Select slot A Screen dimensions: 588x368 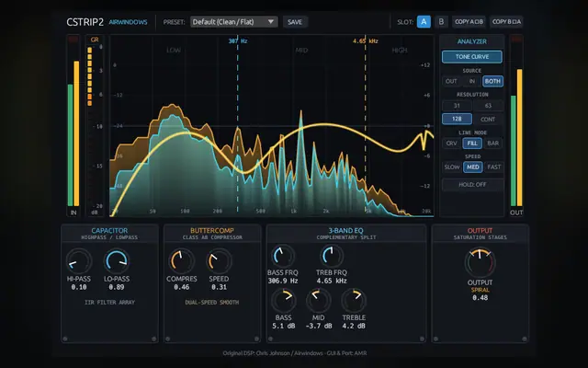pos(424,22)
